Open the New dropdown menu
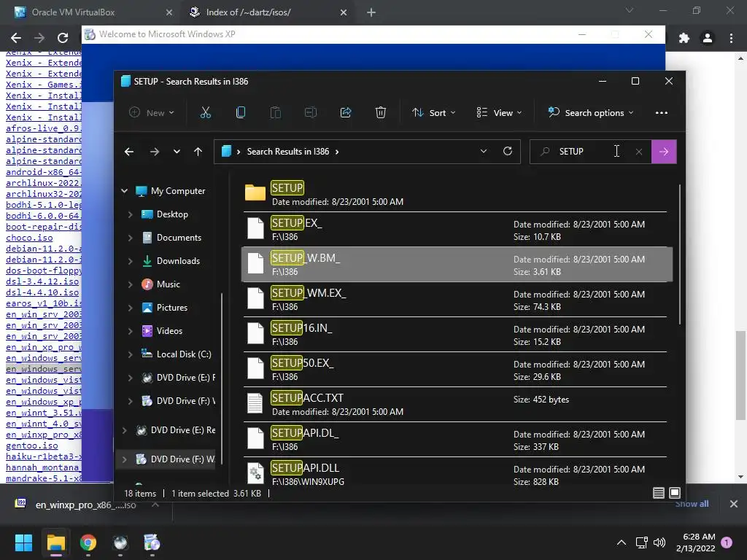Viewport: 747px width, 560px height. click(152, 113)
